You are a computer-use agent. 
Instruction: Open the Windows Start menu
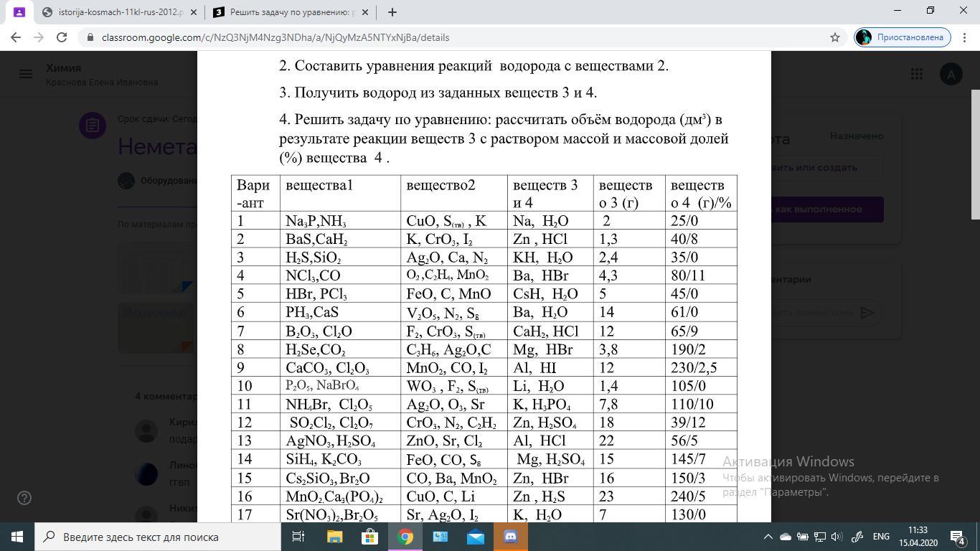click(17, 537)
